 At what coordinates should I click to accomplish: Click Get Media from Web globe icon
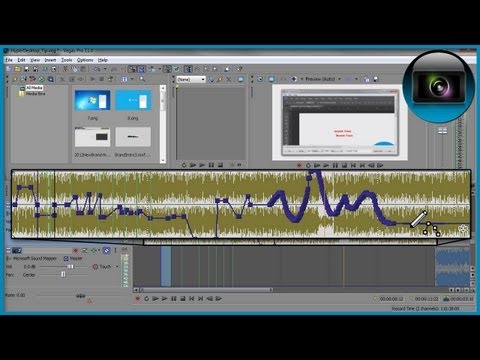[41, 79]
